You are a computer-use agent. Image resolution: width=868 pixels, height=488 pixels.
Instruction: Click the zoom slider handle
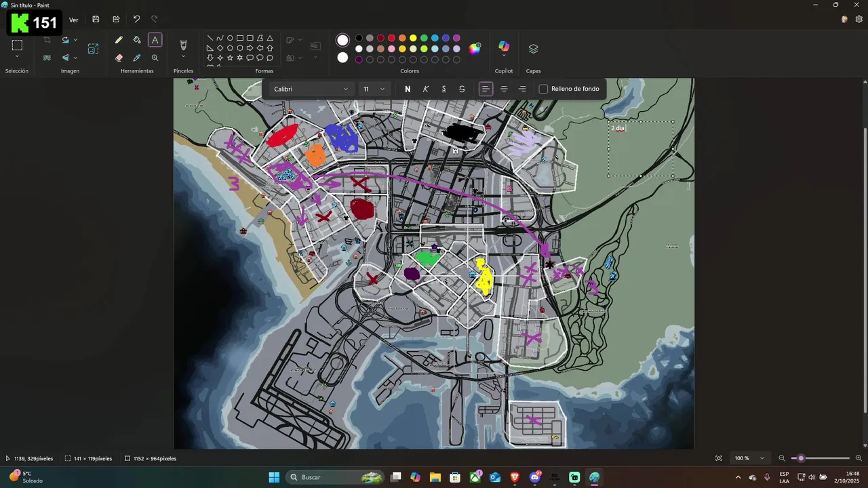(801, 458)
